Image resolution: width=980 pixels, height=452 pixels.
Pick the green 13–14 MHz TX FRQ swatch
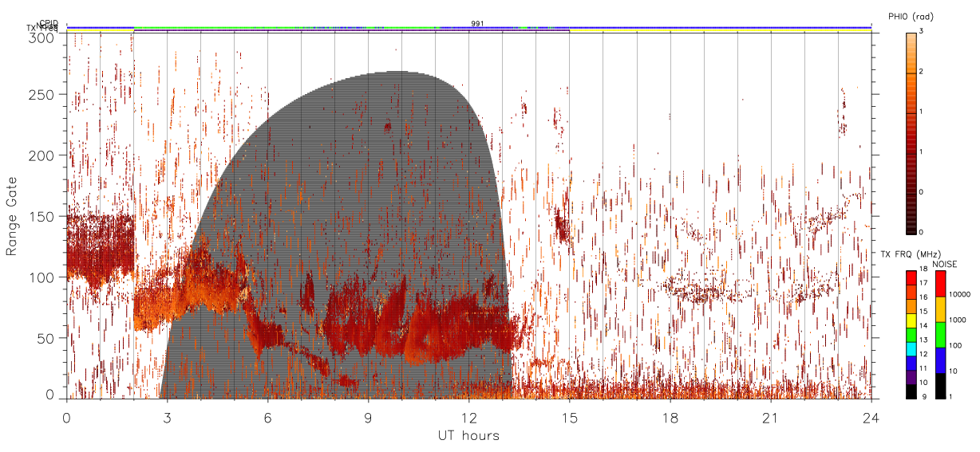(x=911, y=334)
